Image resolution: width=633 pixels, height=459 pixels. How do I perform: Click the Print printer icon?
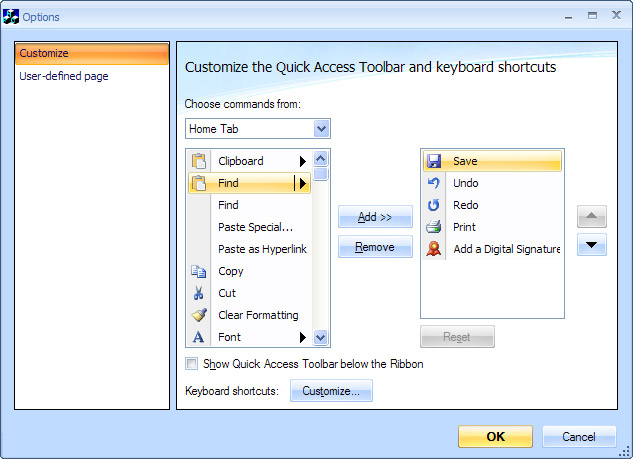coord(434,227)
